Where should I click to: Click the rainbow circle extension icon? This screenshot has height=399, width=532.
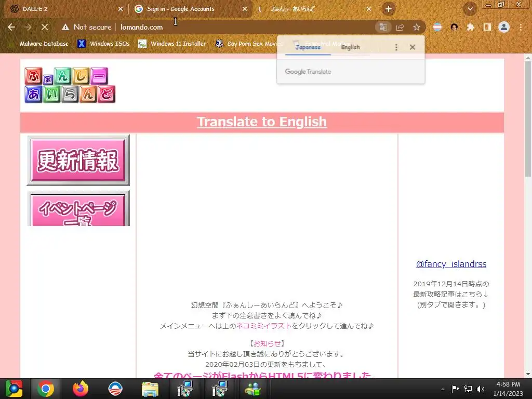click(x=437, y=27)
